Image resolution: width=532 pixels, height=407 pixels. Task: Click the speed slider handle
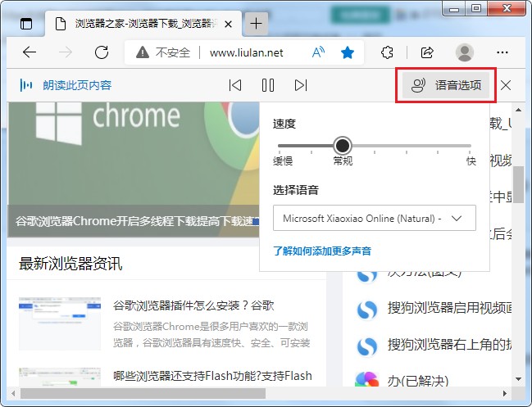tap(343, 146)
